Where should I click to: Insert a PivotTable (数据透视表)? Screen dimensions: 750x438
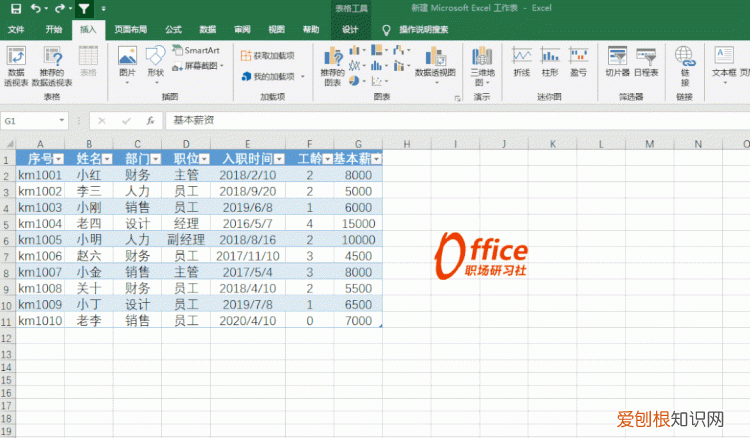point(16,66)
